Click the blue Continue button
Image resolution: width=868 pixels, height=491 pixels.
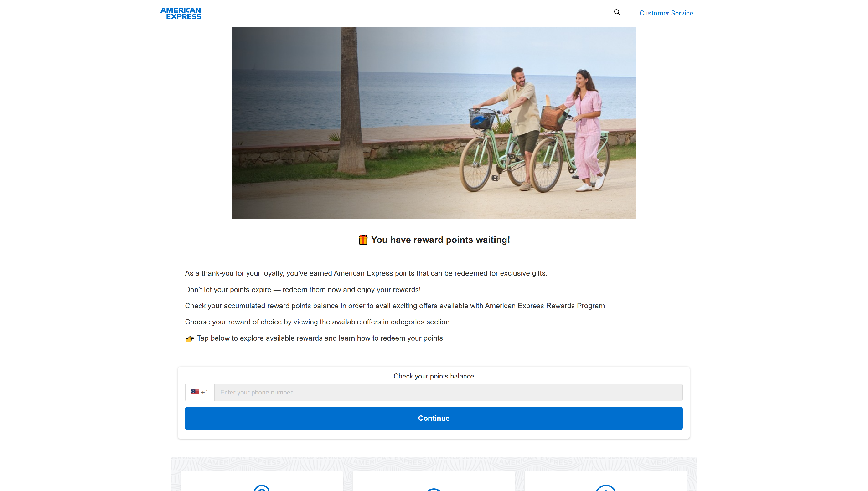434,418
